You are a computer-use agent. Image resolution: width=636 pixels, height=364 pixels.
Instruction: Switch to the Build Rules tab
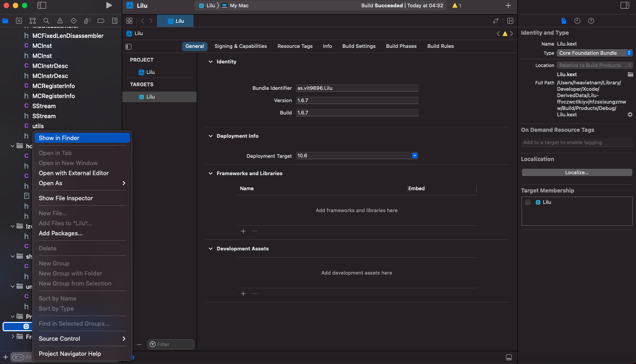(440, 46)
